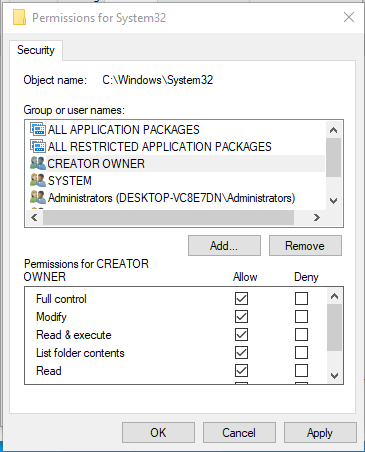Click right arrow of user list horizontal scrollbar
Image resolution: width=365 pixels, height=452 pixels.
(317, 218)
